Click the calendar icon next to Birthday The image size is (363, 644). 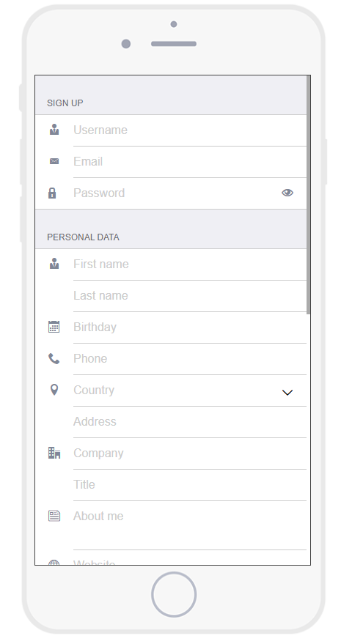[x=54, y=327]
